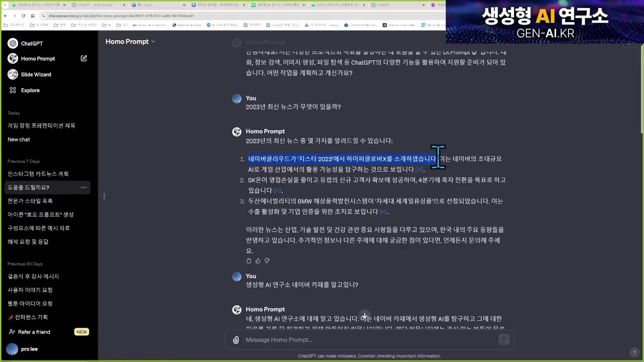The image size is (644, 362).
Task: Switch to the last ChatGPT browser tab
Action: tap(398, 5)
